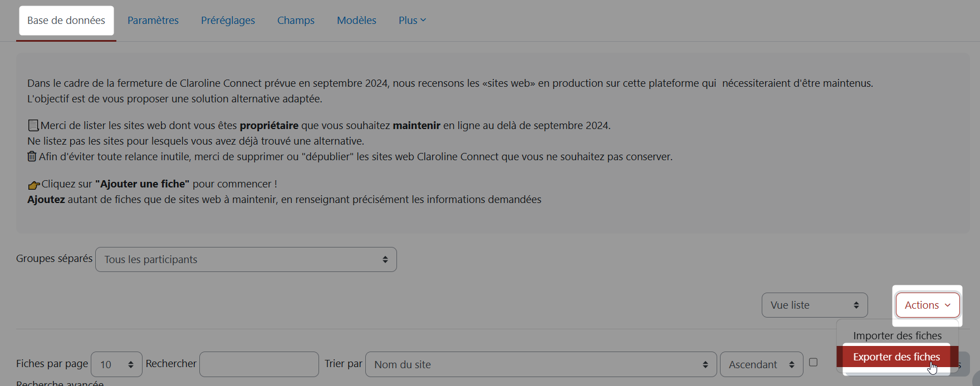Toggle the checkbox next to the Ascendant dropdown
The image size is (980, 386).
click(x=813, y=362)
